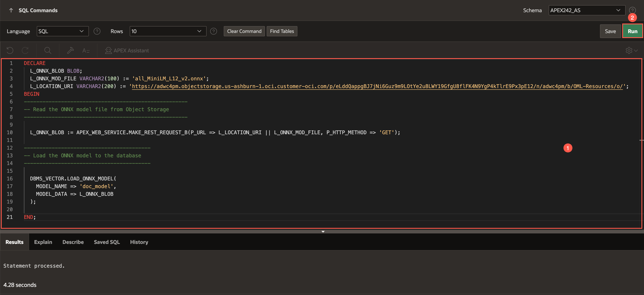Click APEX_WEB_SERVICE.MAKE_REST_REQUEST_B on line 10
The image size is (644, 295).
point(132,132)
